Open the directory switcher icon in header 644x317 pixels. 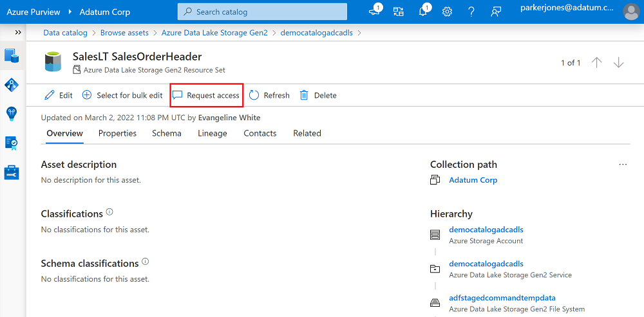(x=398, y=12)
